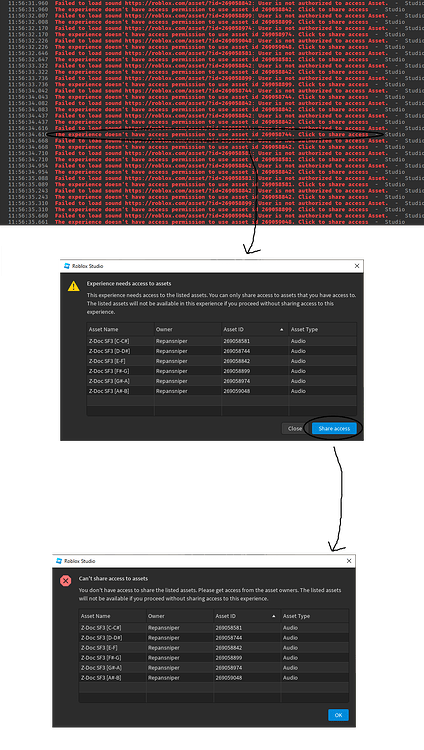Viewport: 424px width, 750px height.
Task: Click asset ID 269058974 in Can't share access dialog
Action: (229, 668)
